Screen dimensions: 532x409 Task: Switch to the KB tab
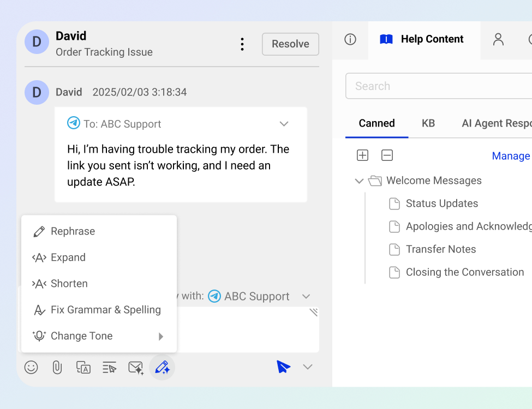[428, 123]
